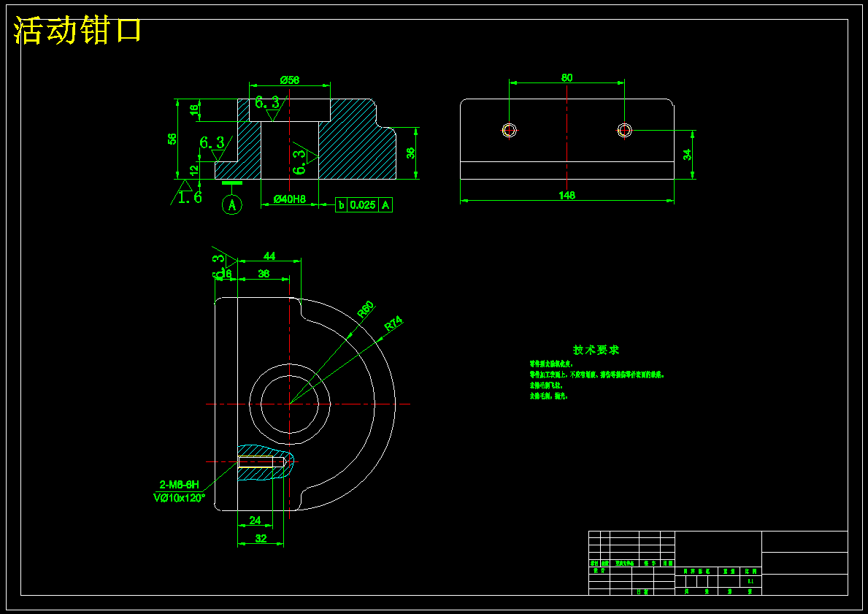868x614 pixels.
Task: Select the R74 radius label
Action: point(393,323)
